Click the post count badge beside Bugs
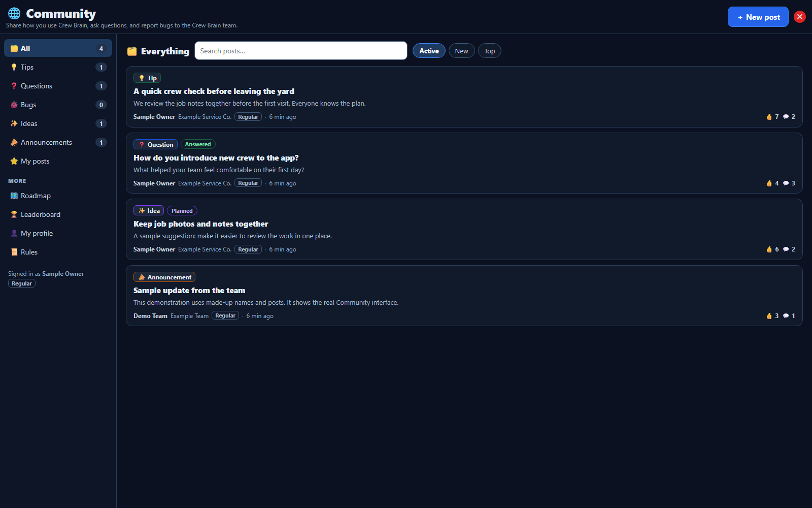 tap(101, 105)
